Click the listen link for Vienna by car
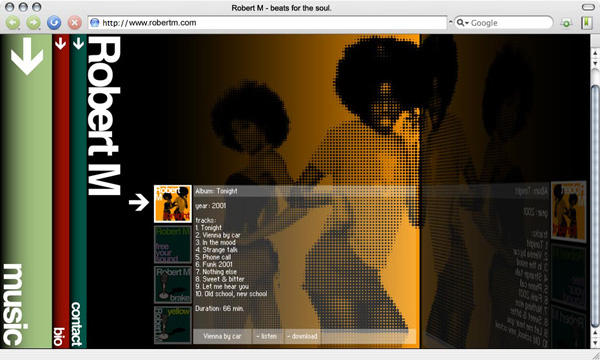The width and height of the screenshot is (600, 360). 267,336
